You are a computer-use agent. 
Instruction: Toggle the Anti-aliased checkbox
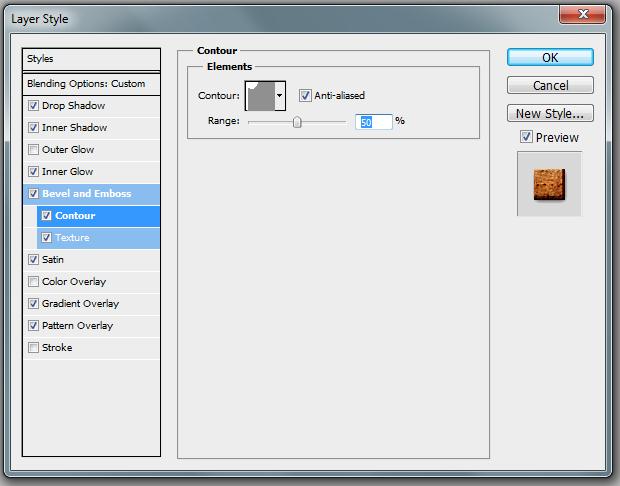tap(306, 96)
